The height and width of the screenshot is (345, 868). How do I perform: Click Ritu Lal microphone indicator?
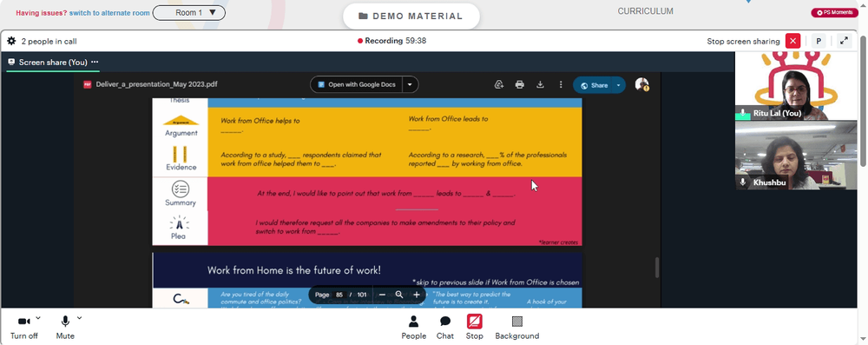pyautogui.click(x=743, y=113)
